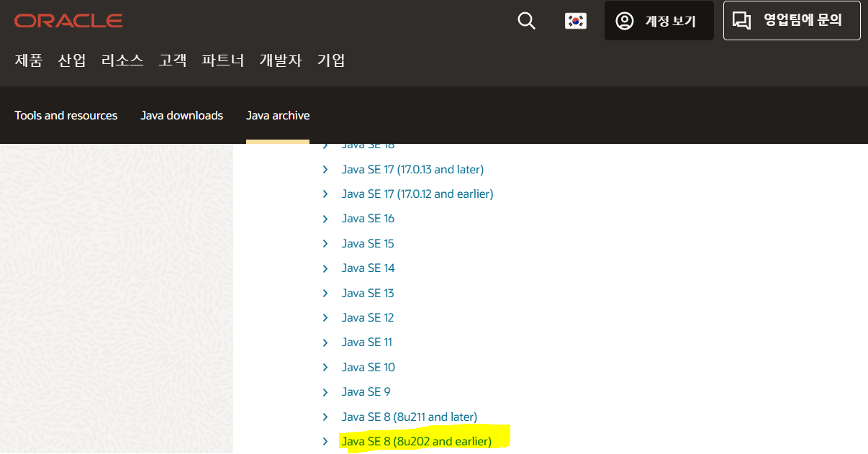Viewport: 868px width, 454px height.
Task: Open 계정 보기 account button
Action: pyautogui.click(x=659, y=21)
